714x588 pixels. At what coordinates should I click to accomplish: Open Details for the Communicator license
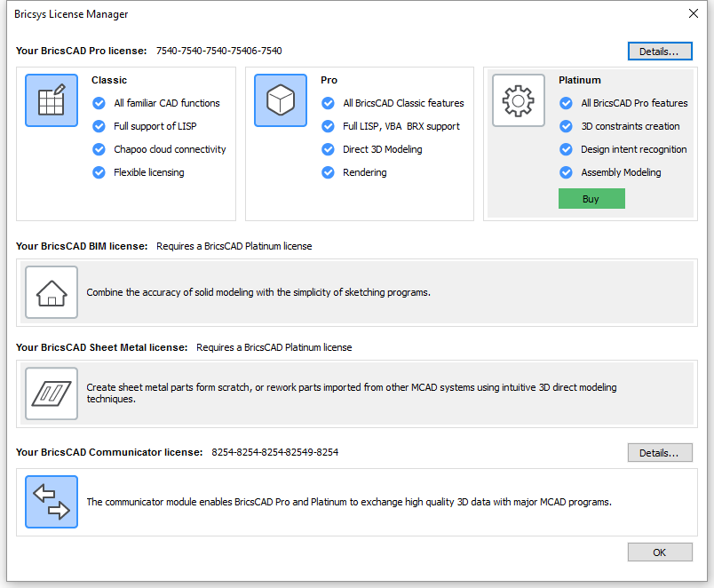[x=660, y=453]
